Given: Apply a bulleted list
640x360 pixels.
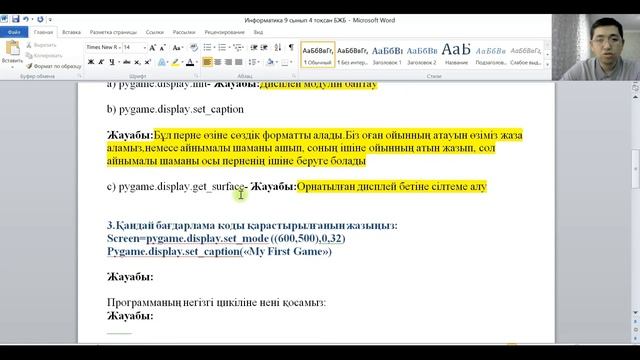Looking at the screenshot, I should coord(207,48).
